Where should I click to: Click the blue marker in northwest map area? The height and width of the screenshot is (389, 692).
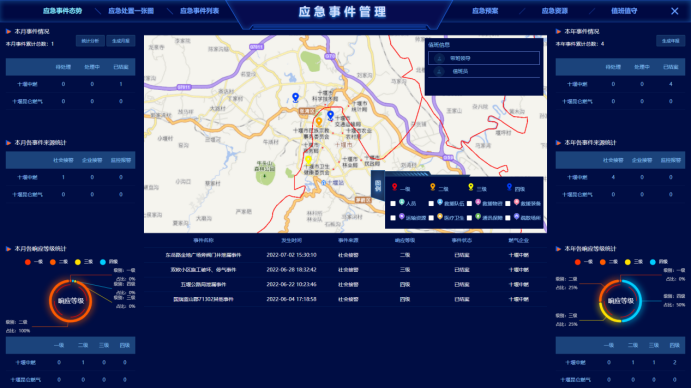click(x=296, y=97)
